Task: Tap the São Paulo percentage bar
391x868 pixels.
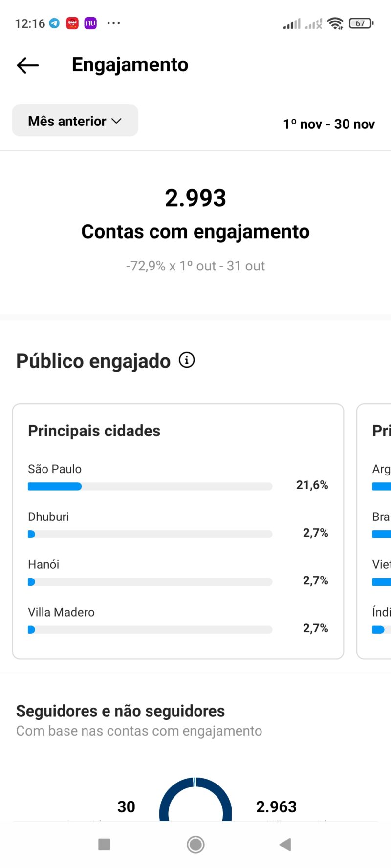Action: [x=150, y=486]
